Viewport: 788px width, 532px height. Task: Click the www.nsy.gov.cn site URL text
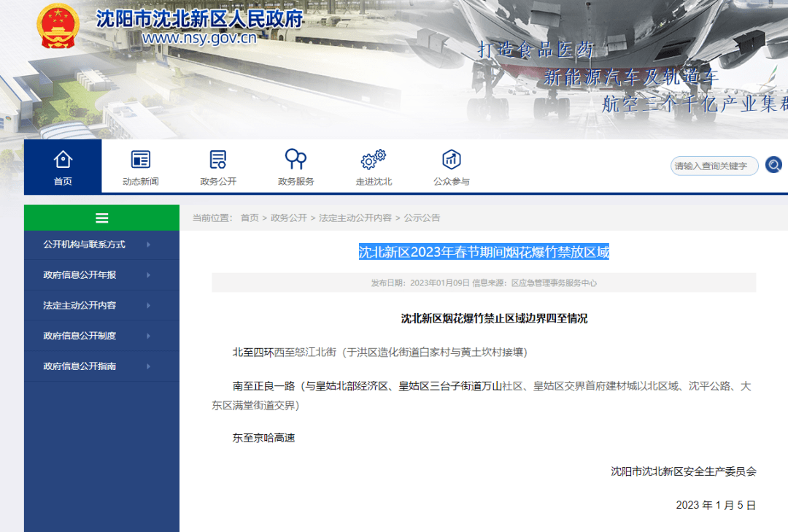(x=199, y=39)
